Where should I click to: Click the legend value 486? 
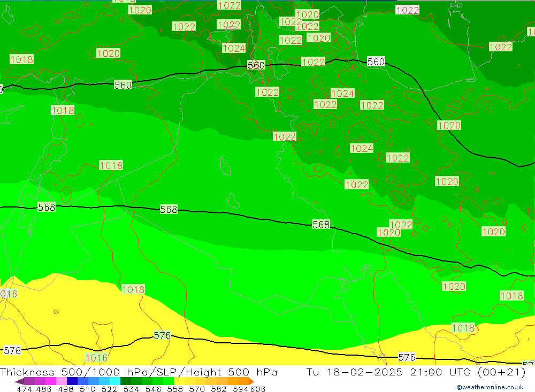[x=44, y=389]
